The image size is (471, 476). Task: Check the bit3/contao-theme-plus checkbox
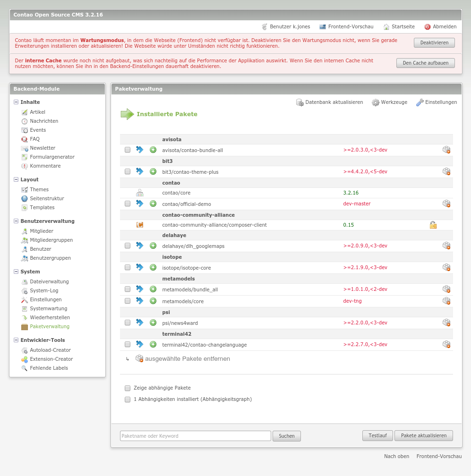(x=128, y=172)
